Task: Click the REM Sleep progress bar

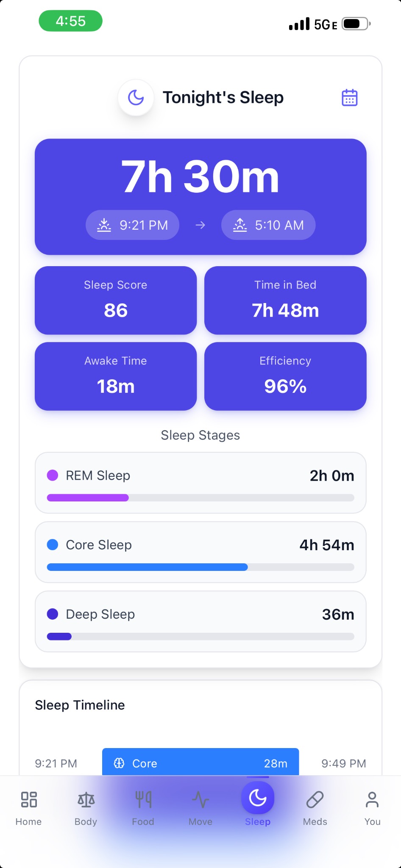Action: click(200, 498)
